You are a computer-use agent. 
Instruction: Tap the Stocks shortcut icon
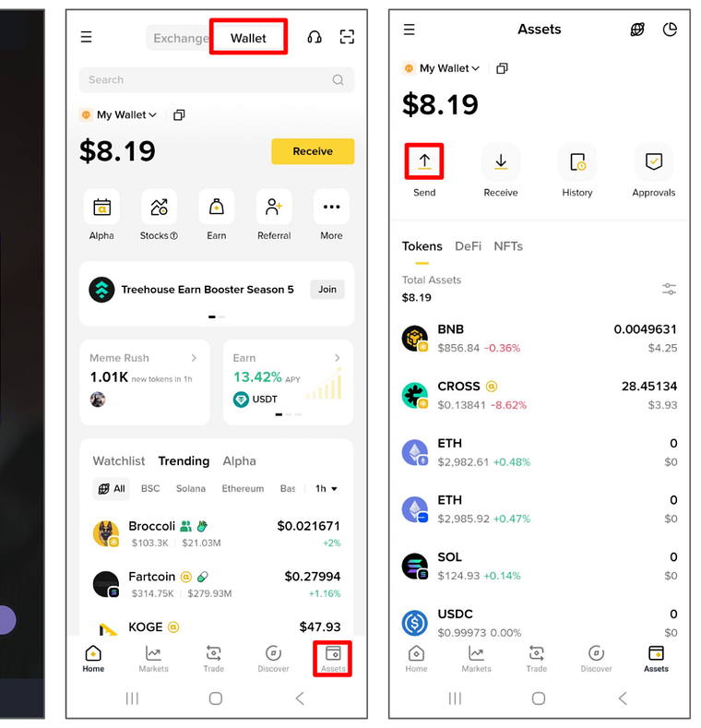coord(159,207)
